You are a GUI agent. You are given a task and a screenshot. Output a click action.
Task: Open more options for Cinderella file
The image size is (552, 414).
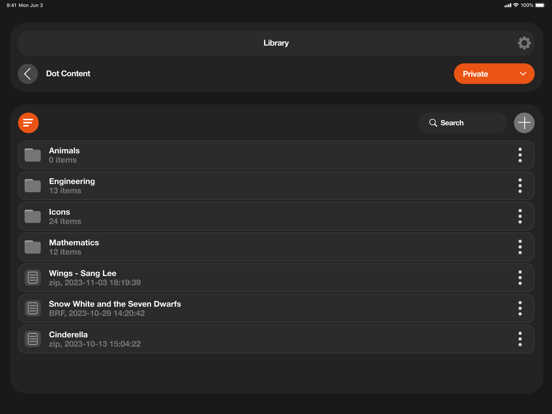click(x=520, y=339)
